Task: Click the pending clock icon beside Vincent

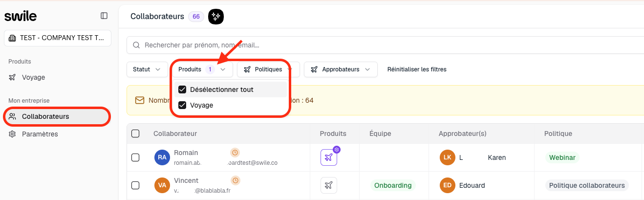Action: (x=235, y=180)
